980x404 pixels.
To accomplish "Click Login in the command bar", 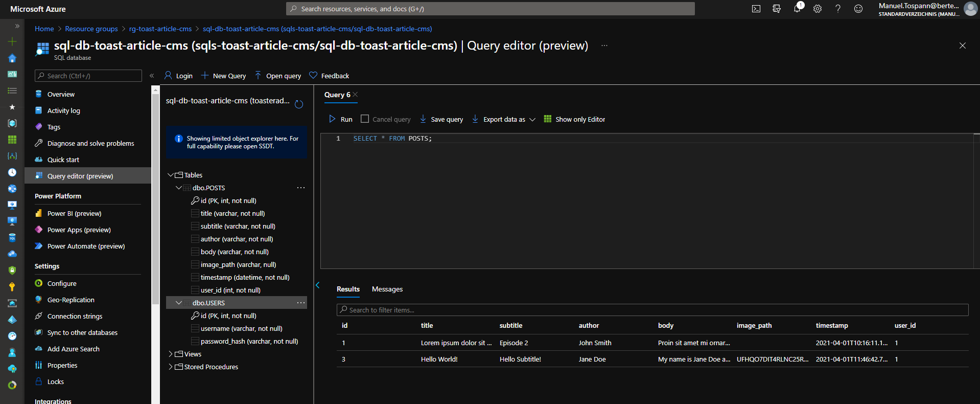I will coord(178,76).
